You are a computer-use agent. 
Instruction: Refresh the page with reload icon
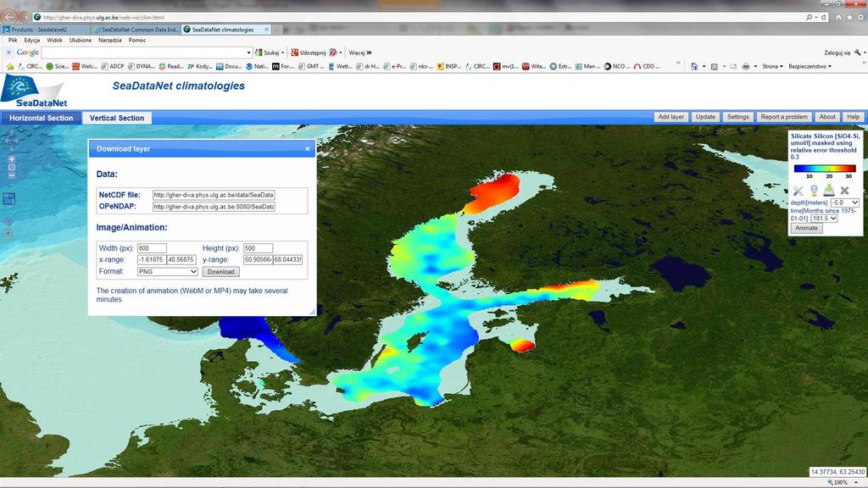tap(824, 18)
